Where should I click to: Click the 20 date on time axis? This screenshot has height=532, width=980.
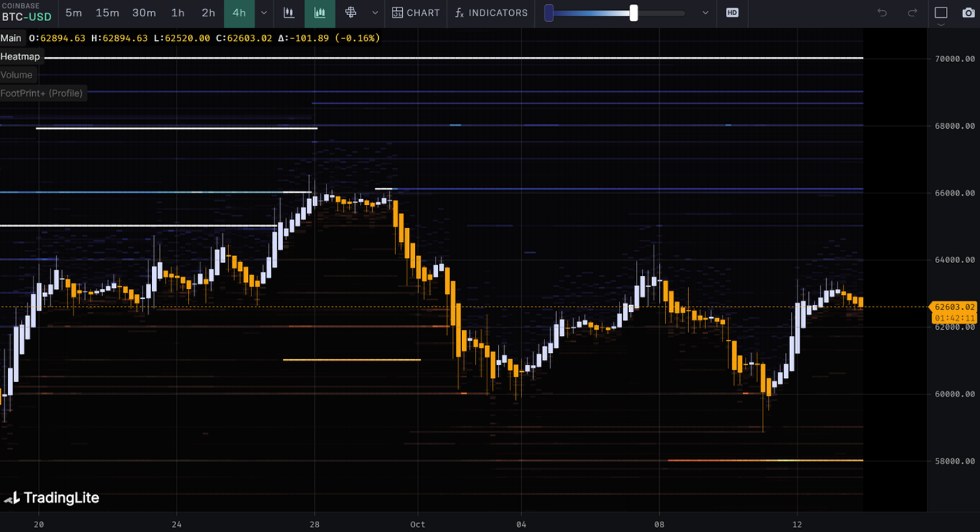click(39, 525)
